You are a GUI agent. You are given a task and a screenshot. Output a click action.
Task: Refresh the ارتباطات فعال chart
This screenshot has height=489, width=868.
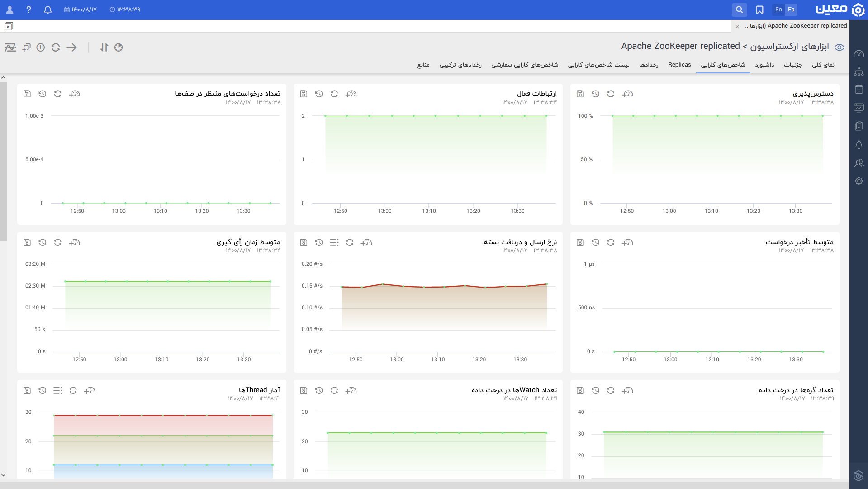coord(334,94)
